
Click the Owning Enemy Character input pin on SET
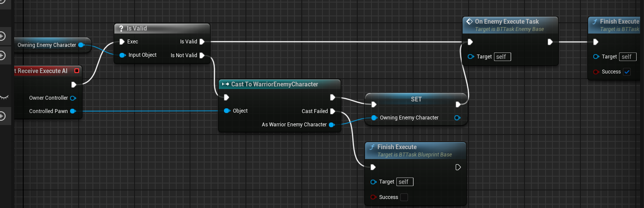coord(374,118)
